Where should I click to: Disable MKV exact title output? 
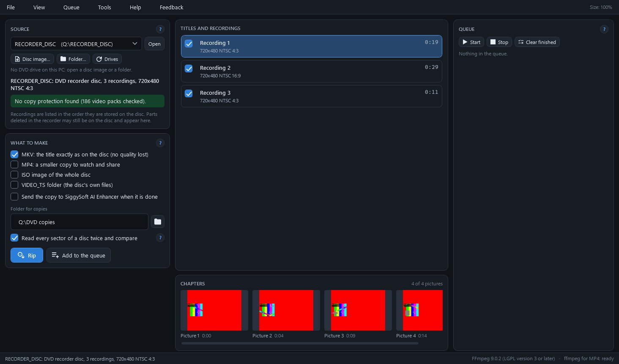tap(14, 154)
